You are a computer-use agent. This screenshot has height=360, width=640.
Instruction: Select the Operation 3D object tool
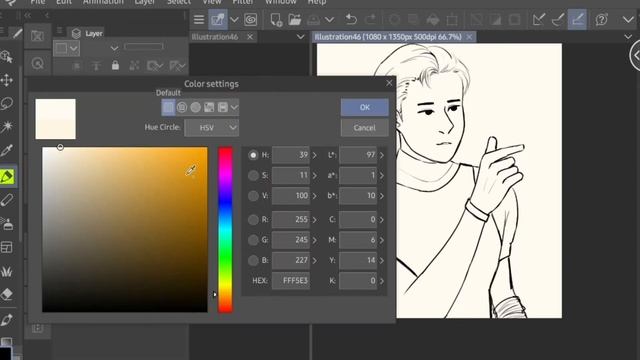7,57
